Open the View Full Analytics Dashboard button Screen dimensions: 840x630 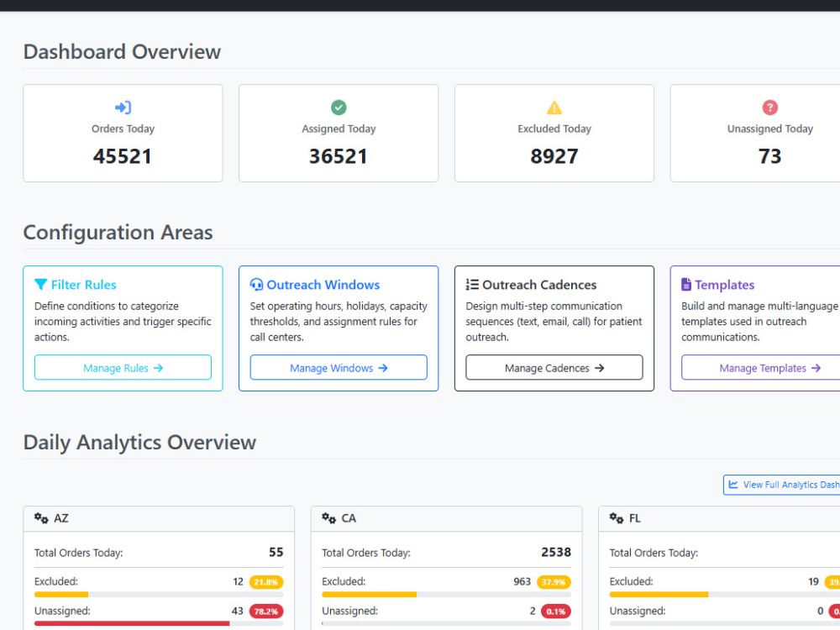781,485
